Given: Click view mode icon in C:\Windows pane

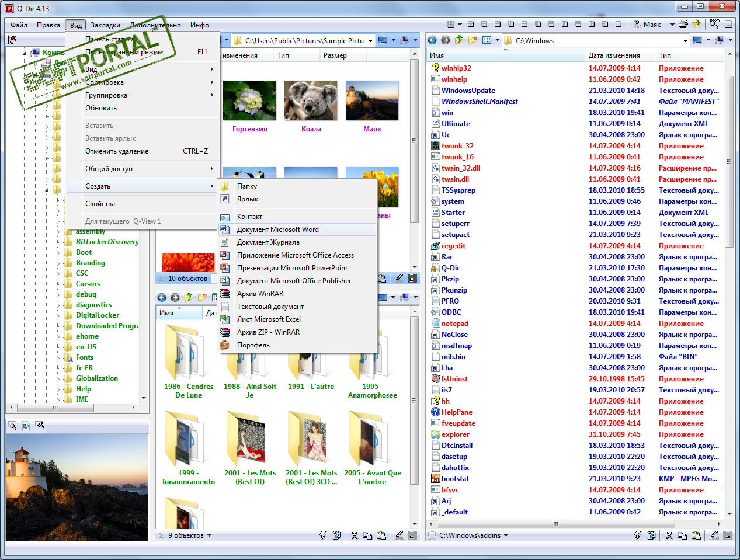Looking at the screenshot, I should pos(487,40).
